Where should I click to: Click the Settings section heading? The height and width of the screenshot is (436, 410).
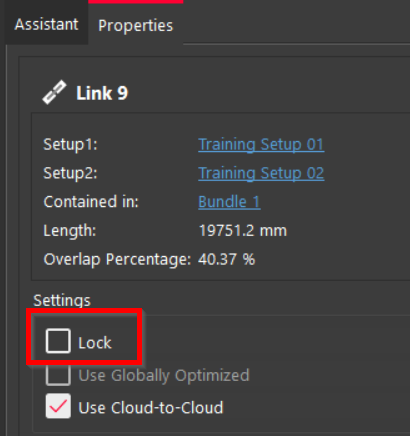pyautogui.click(x=62, y=300)
